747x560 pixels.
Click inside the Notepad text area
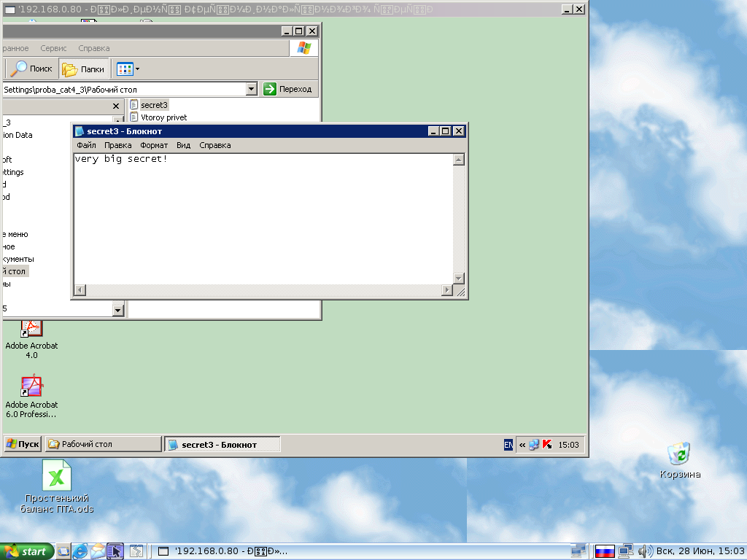[263, 219]
